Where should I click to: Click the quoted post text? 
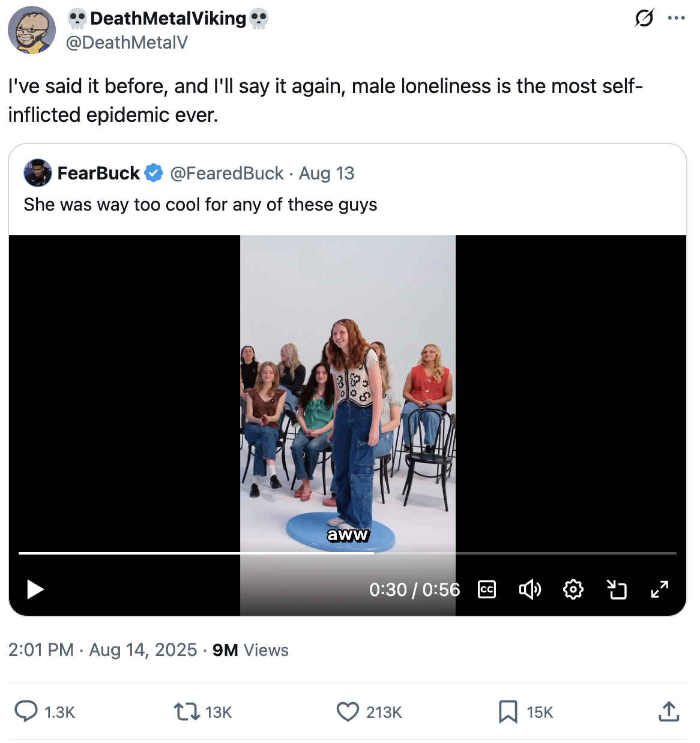[x=201, y=205]
